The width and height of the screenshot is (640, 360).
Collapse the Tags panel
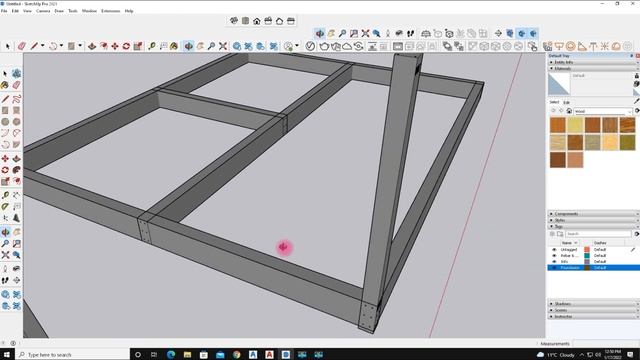[x=593, y=226]
